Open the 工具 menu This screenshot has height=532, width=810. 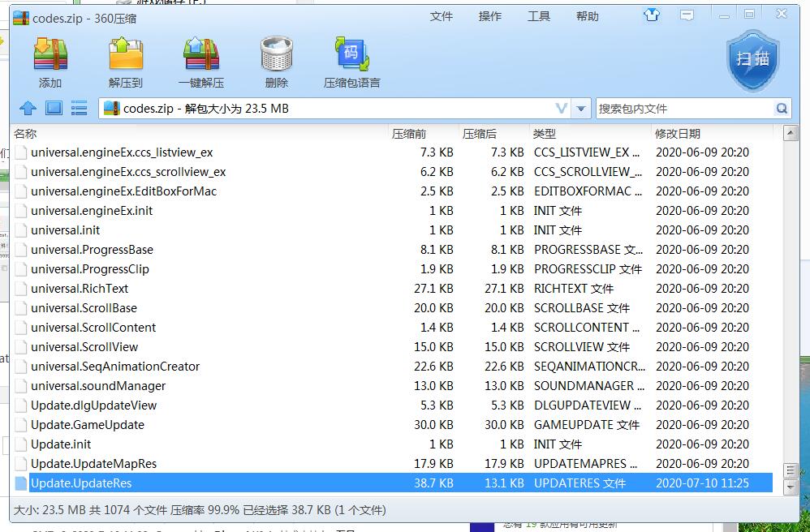[539, 15]
